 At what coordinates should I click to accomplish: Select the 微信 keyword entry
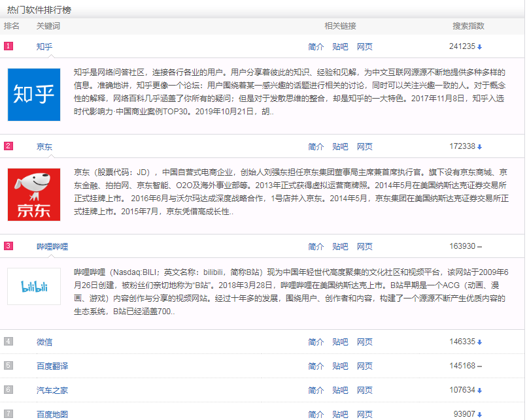[x=44, y=342]
